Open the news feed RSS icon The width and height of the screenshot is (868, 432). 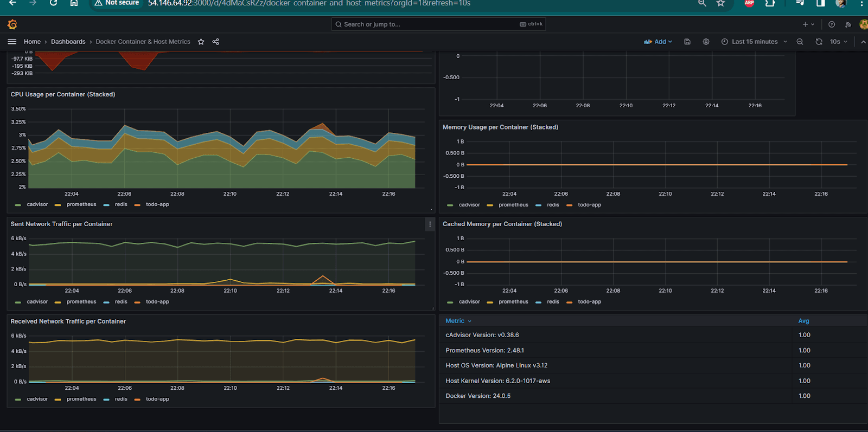pos(848,24)
